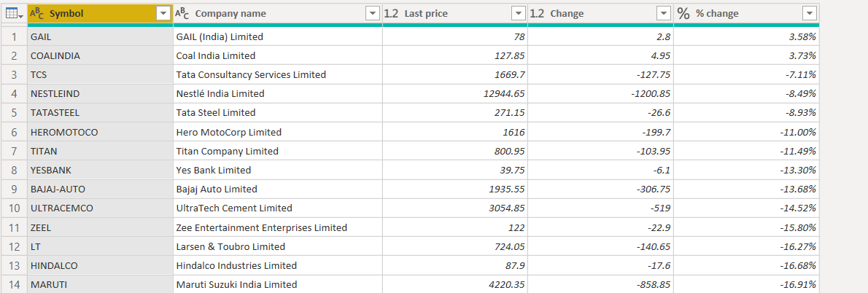Click the decimal data type icon for Change
868x293 pixels.
(x=537, y=13)
